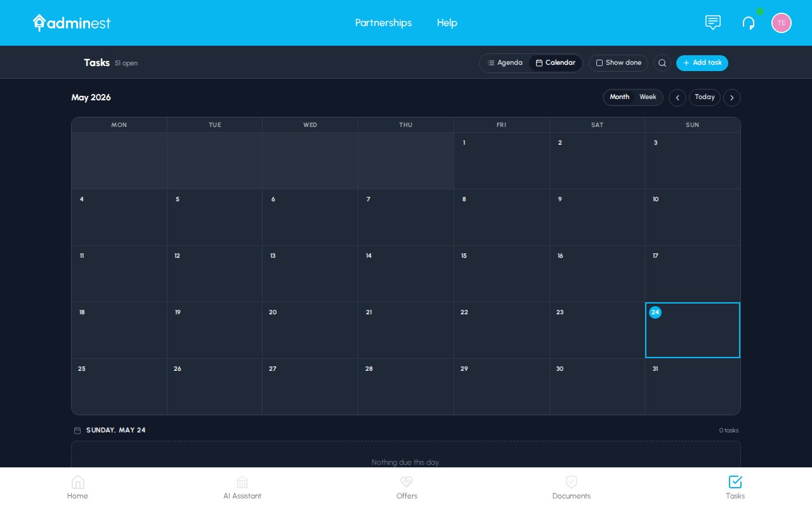This screenshot has height=508, width=812.
Task: Select the Month view toggle
Action: [619, 97]
